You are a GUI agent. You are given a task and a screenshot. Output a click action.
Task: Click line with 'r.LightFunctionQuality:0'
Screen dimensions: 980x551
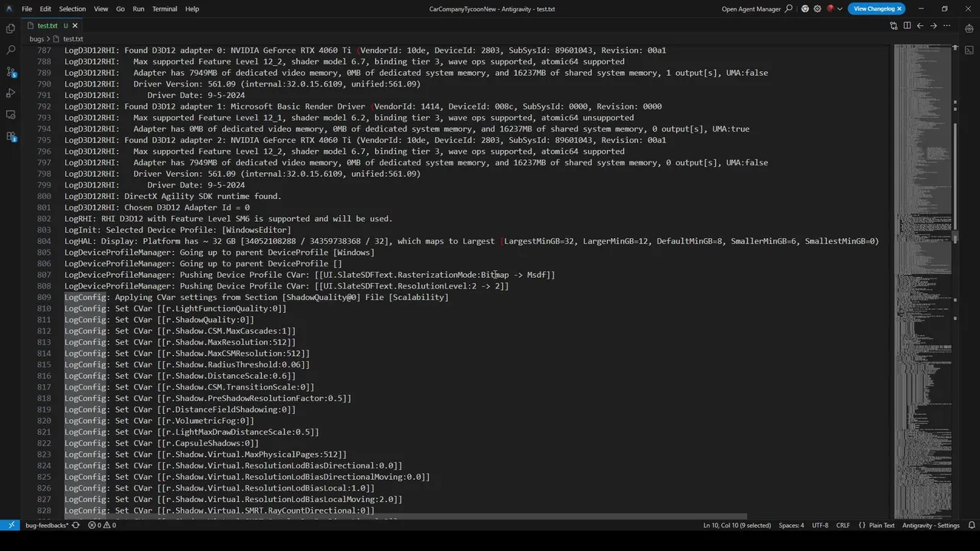click(175, 308)
